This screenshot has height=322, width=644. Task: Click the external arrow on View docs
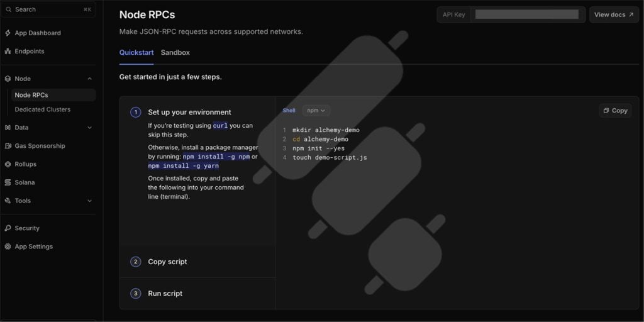pyautogui.click(x=631, y=15)
